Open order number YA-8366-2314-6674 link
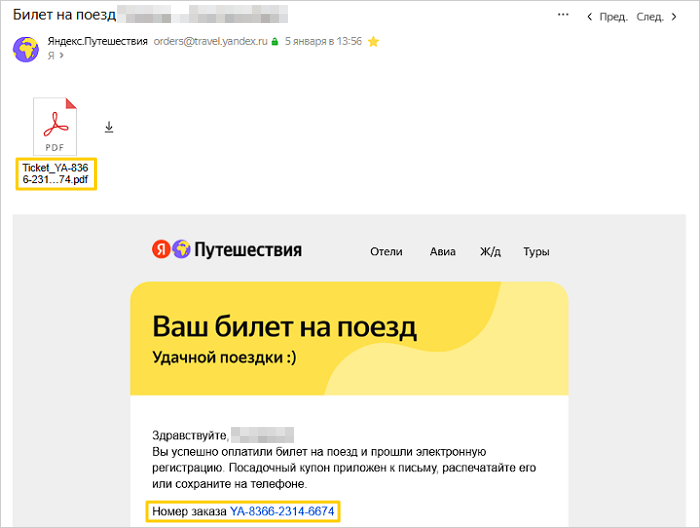Viewport: 700px width, 528px height. point(282,511)
